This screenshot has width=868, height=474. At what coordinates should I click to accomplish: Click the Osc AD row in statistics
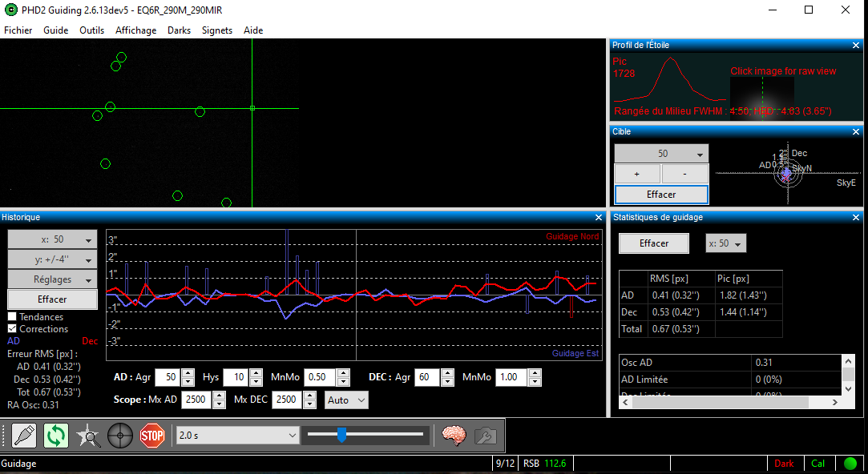click(x=730, y=363)
